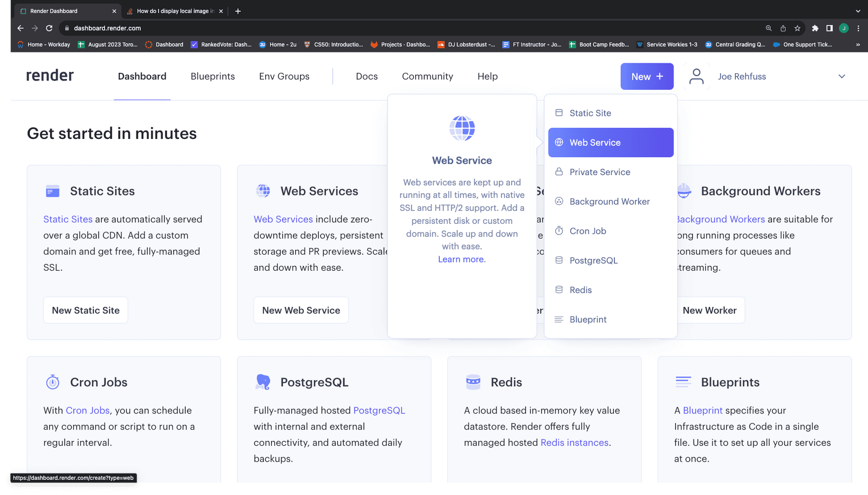Go to the Env Groups tab
This screenshot has width=868, height=495.
[284, 76]
